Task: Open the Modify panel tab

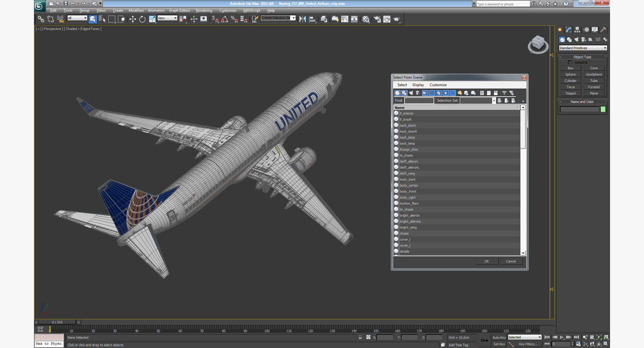Action: click(x=568, y=30)
